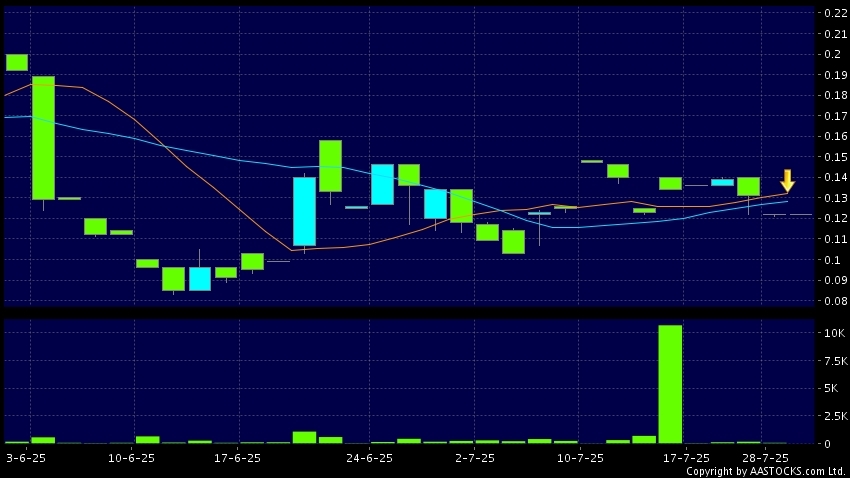Click the 0 volume axis label

tap(827, 443)
